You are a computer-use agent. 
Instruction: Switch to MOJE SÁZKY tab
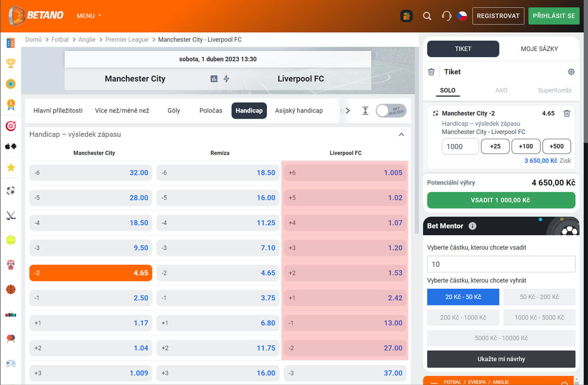539,49
